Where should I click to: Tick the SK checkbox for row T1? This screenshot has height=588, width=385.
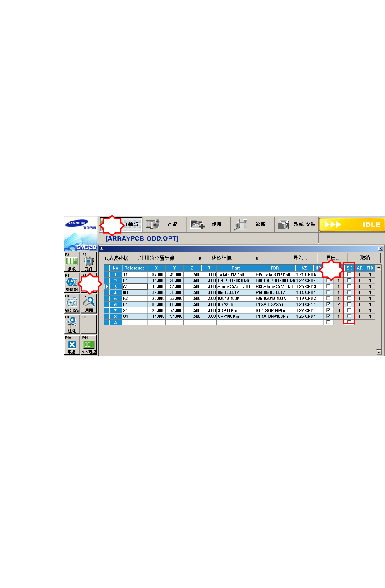point(349,275)
